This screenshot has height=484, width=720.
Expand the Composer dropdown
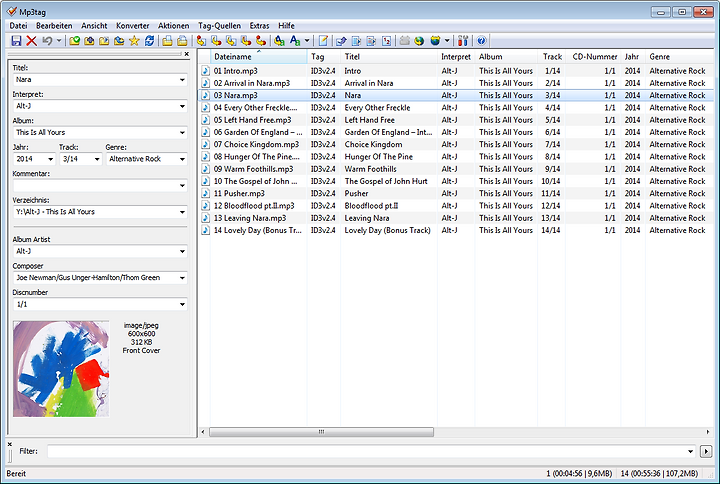[x=182, y=278]
